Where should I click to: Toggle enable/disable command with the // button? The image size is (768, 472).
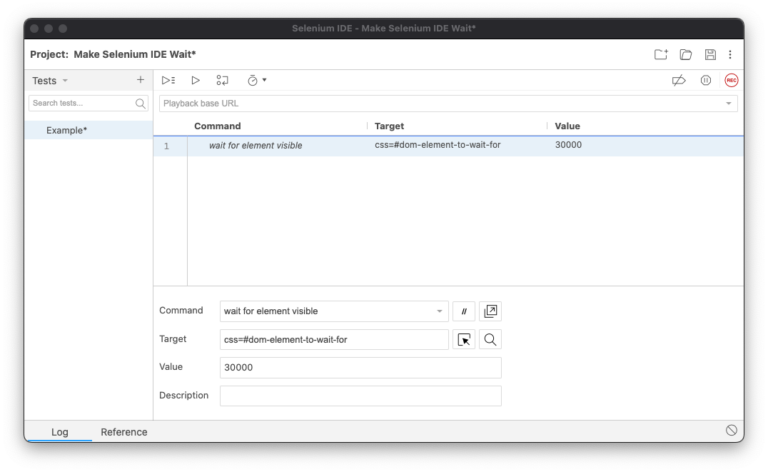(463, 311)
